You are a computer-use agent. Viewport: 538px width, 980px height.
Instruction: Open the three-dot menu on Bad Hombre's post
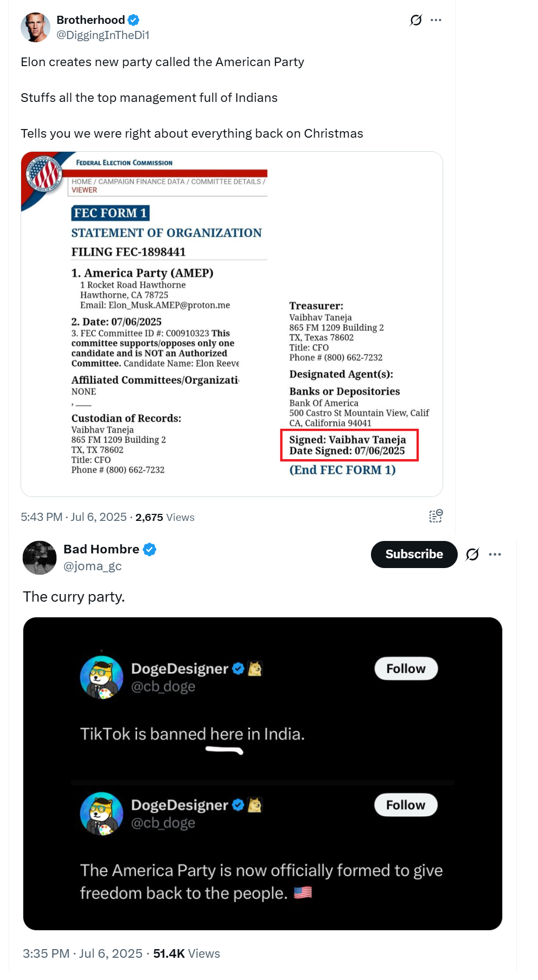495,555
